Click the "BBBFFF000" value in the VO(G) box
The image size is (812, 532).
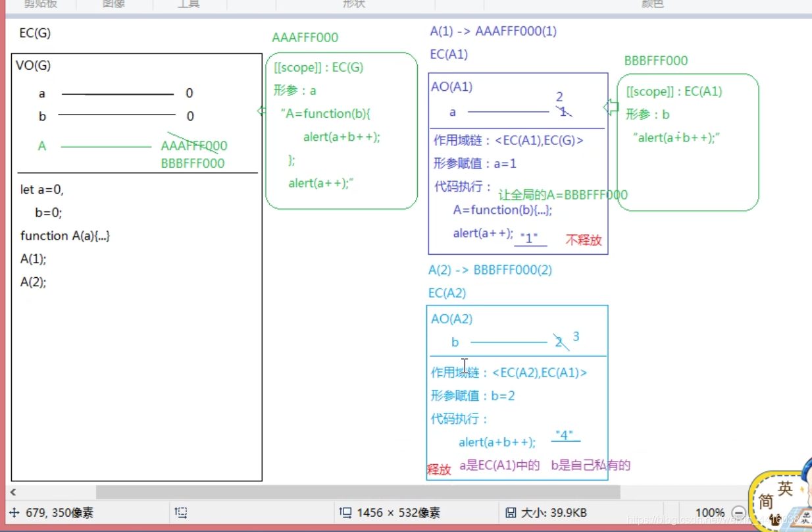coord(193,163)
